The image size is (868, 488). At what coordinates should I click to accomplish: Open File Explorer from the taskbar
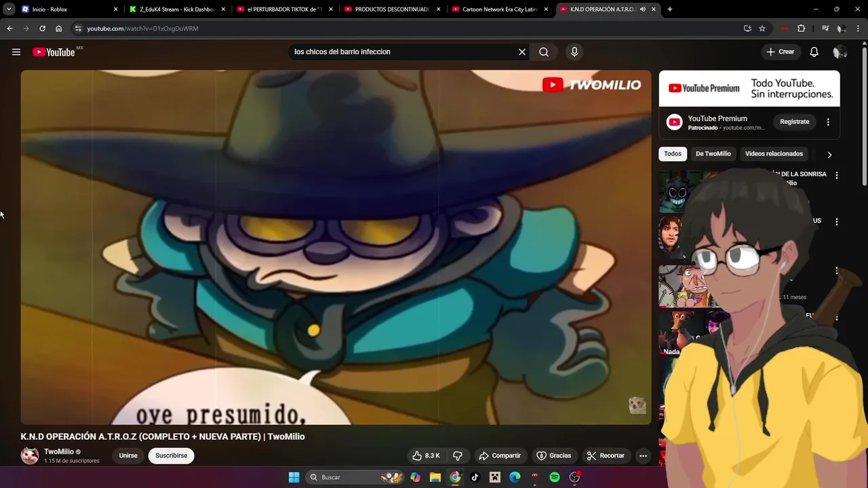(x=435, y=477)
